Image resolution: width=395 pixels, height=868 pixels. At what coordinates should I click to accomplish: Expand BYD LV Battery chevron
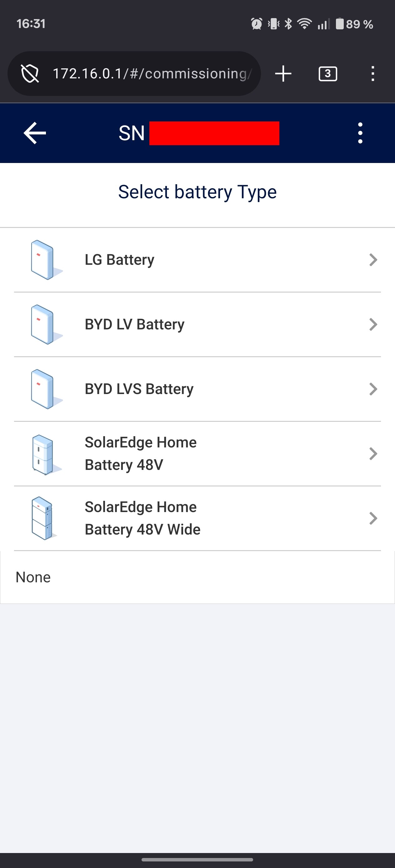(x=373, y=324)
